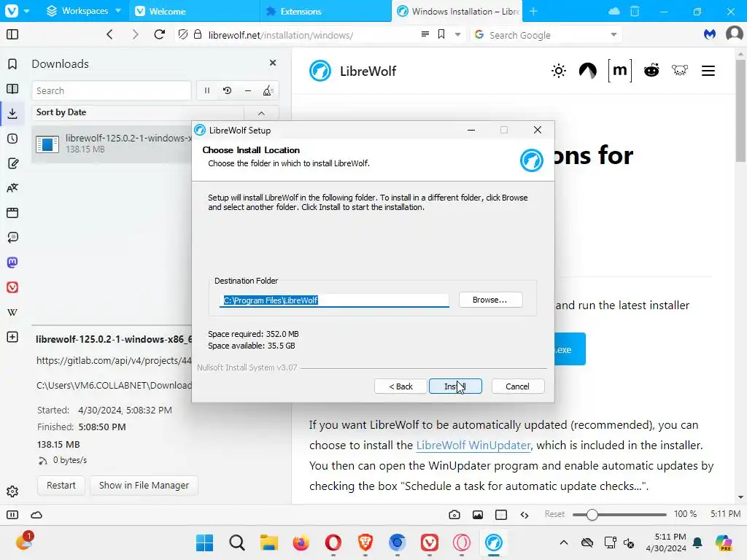Click Back in LibreWolf Setup

(x=400, y=386)
